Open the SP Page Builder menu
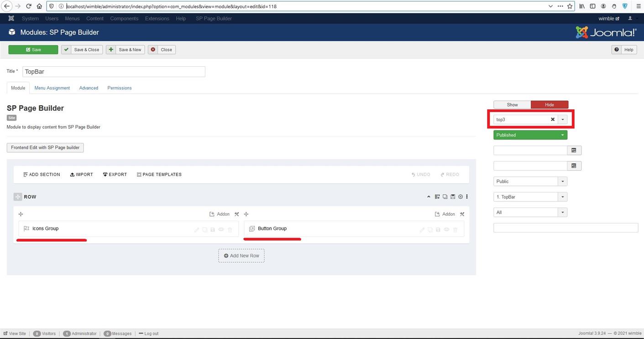 pyautogui.click(x=214, y=19)
